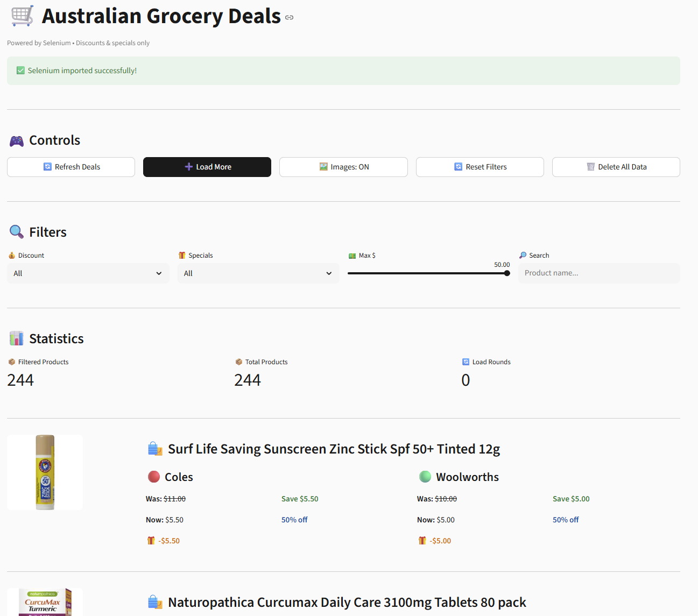Toggle the Images: ON button
This screenshot has height=616, width=698.
(x=343, y=167)
